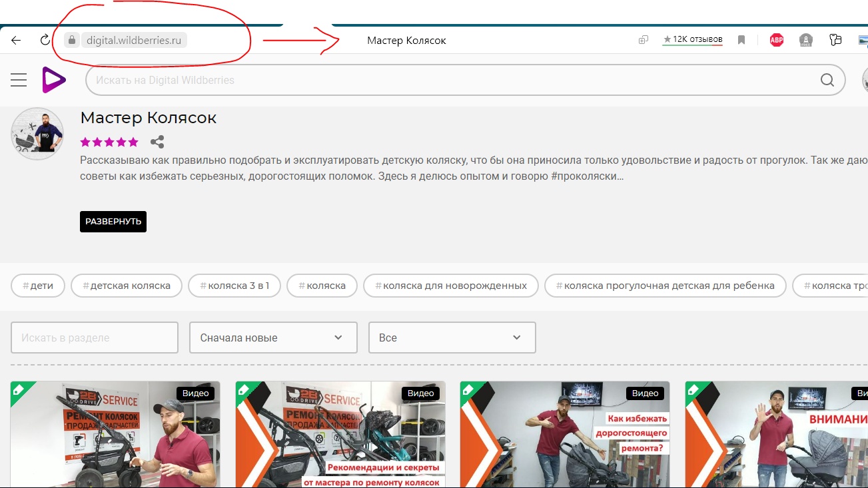Click green pencil badge on Как избежать video
This screenshot has height=488, width=868.
[x=469, y=390]
